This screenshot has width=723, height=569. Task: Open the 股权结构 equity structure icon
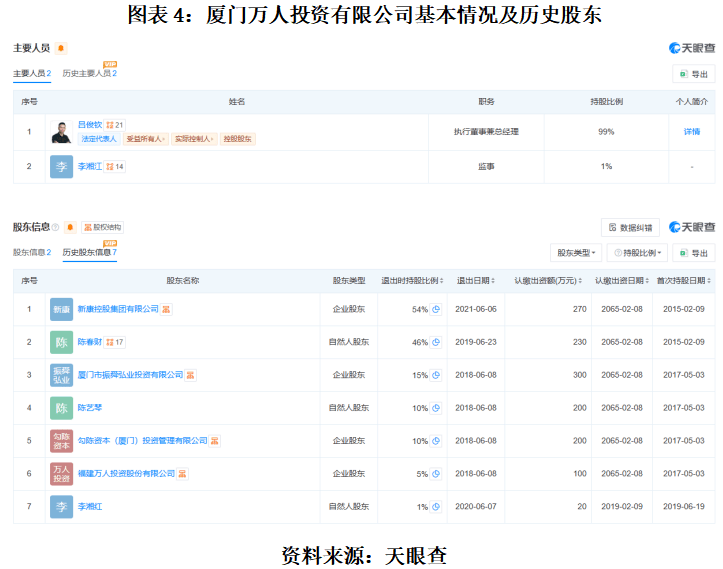click(x=102, y=227)
